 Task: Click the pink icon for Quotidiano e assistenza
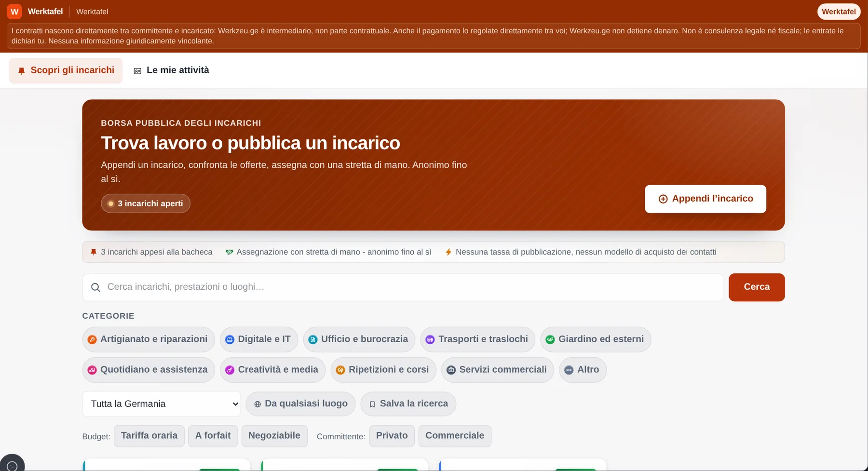92,370
